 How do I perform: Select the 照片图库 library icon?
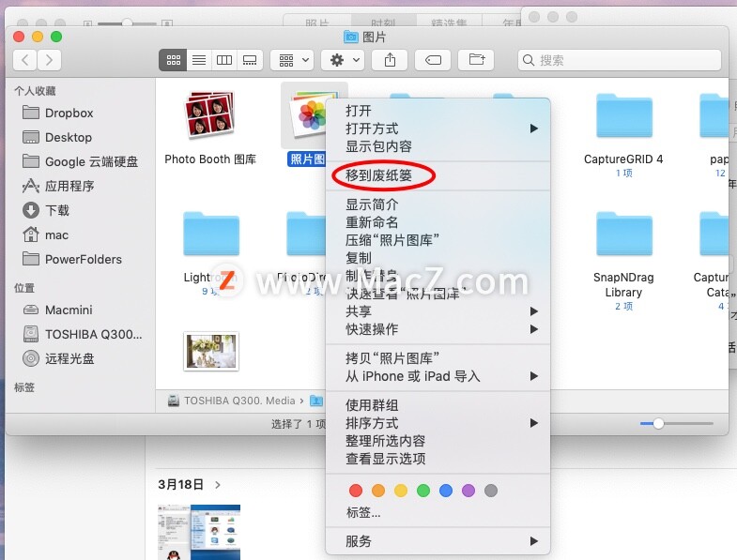(309, 116)
